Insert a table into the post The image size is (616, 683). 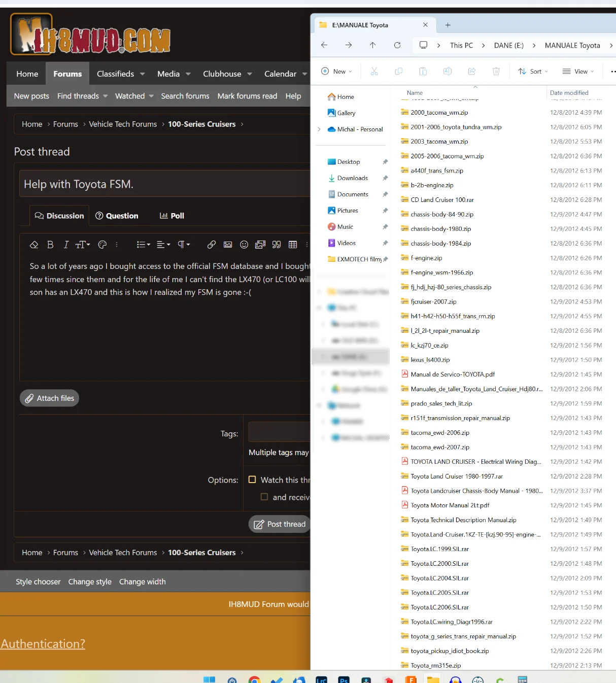tap(293, 245)
